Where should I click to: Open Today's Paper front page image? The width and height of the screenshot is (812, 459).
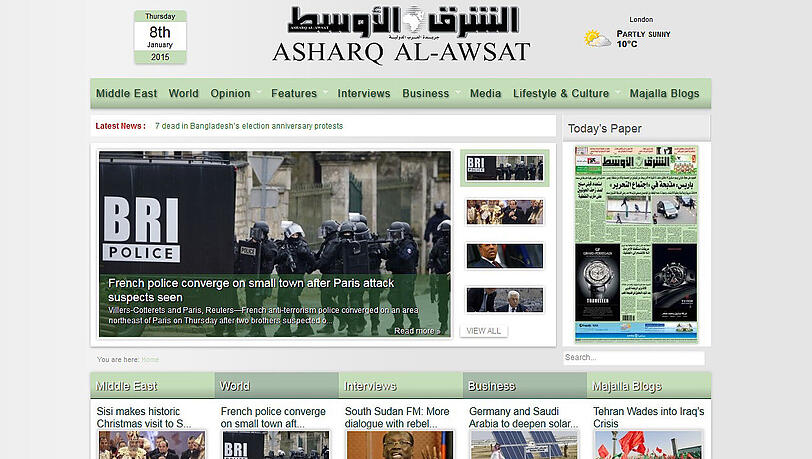tap(636, 243)
